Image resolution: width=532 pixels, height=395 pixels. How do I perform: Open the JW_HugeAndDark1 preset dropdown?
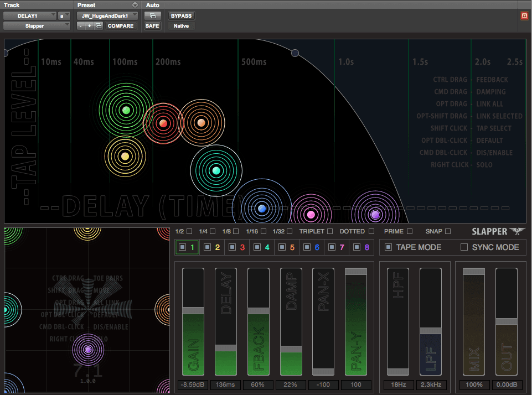click(107, 16)
